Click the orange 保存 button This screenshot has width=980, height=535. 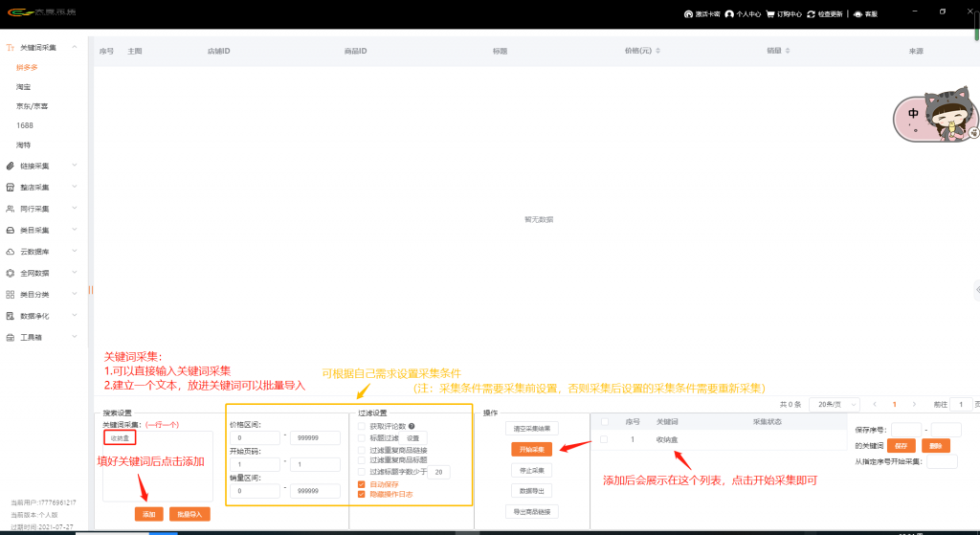tap(902, 446)
